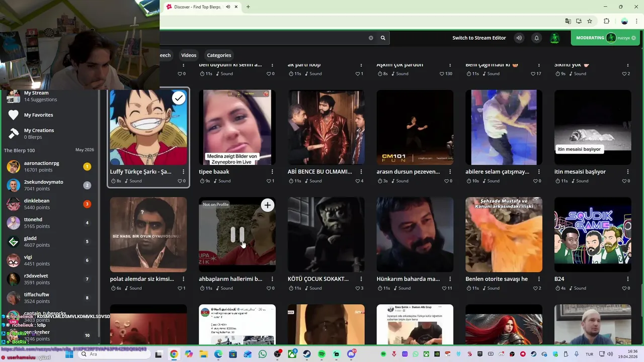Open Windows Copilot from the taskbar
Screen dimensions: 644x362
(x=189, y=354)
